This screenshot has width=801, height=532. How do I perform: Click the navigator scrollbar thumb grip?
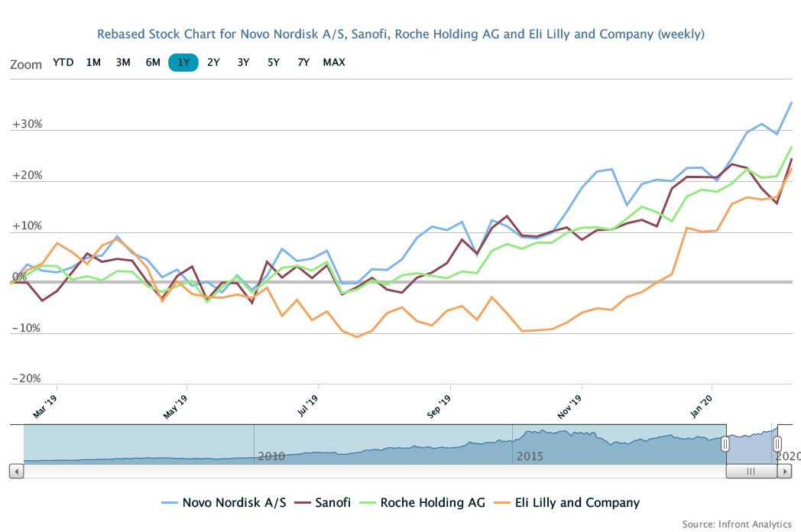click(751, 471)
